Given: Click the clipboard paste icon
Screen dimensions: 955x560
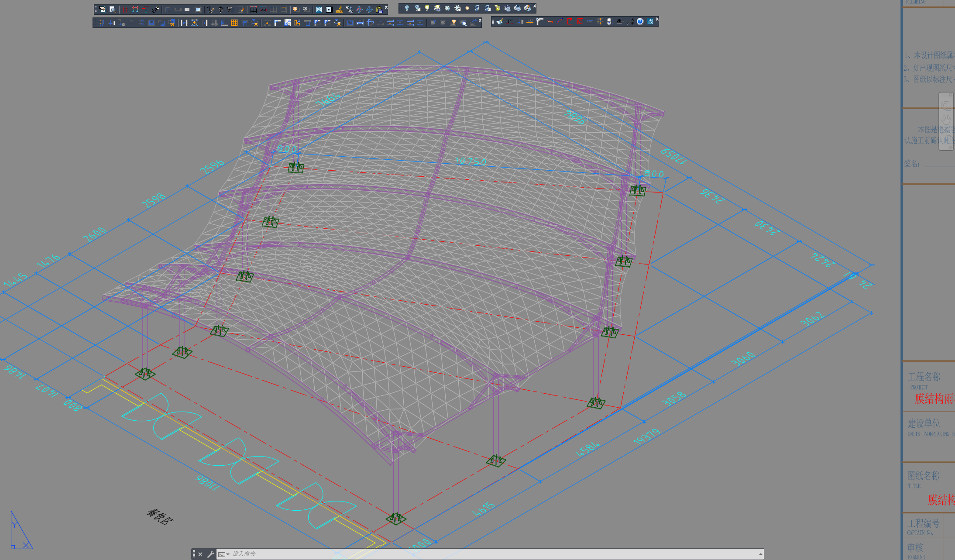Looking at the screenshot, I should [x=379, y=9].
